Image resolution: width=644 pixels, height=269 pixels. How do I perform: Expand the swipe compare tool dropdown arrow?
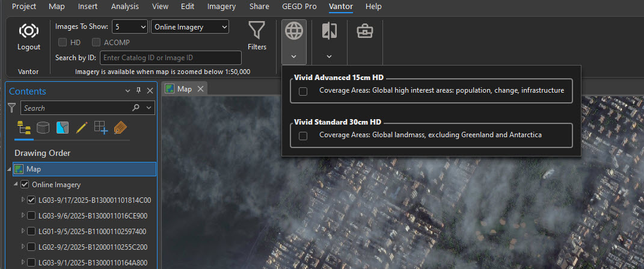[329, 57]
